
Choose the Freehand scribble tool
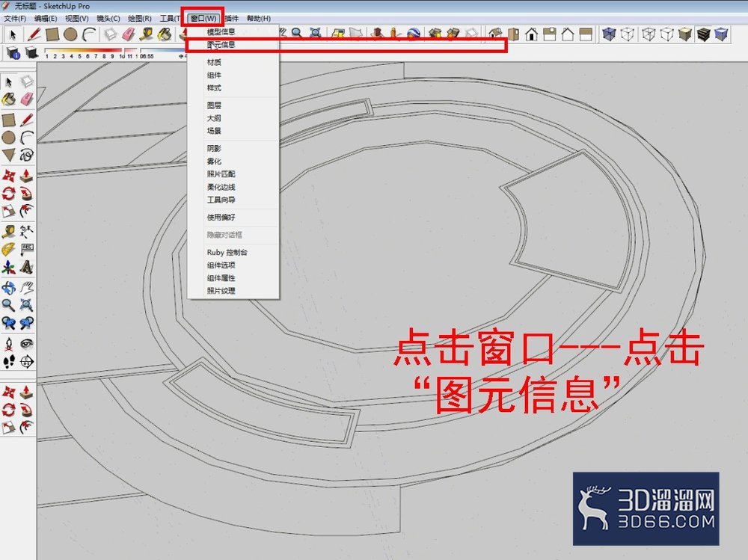27,155
